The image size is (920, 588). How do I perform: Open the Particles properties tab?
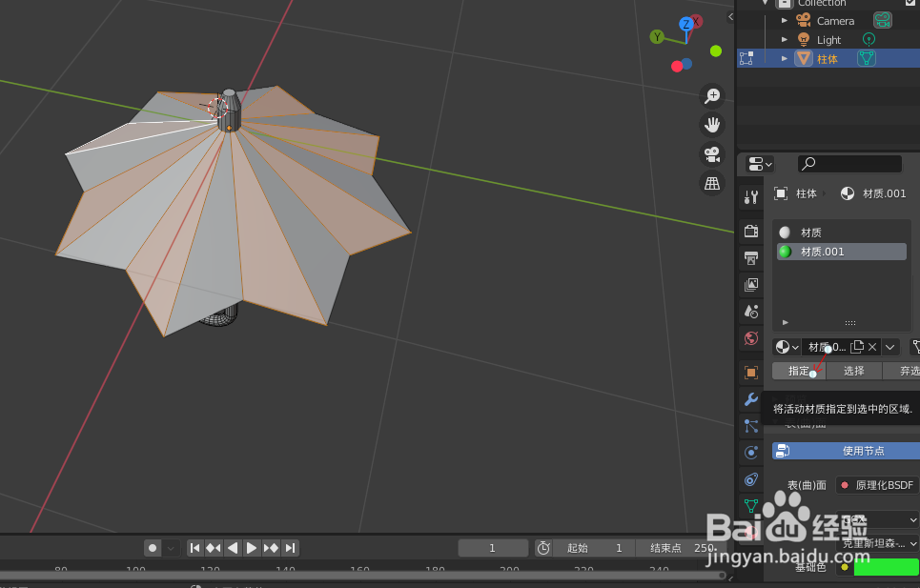pyautogui.click(x=750, y=425)
